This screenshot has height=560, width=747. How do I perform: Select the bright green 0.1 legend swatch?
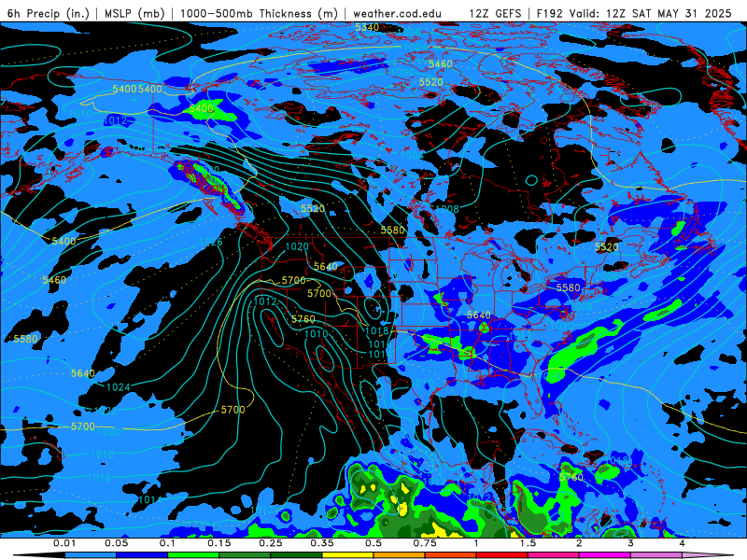[x=193, y=555]
